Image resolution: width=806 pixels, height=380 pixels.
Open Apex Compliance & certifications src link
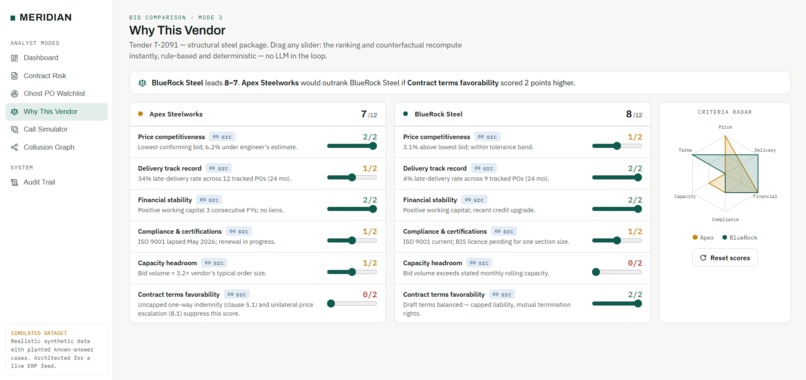point(239,231)
